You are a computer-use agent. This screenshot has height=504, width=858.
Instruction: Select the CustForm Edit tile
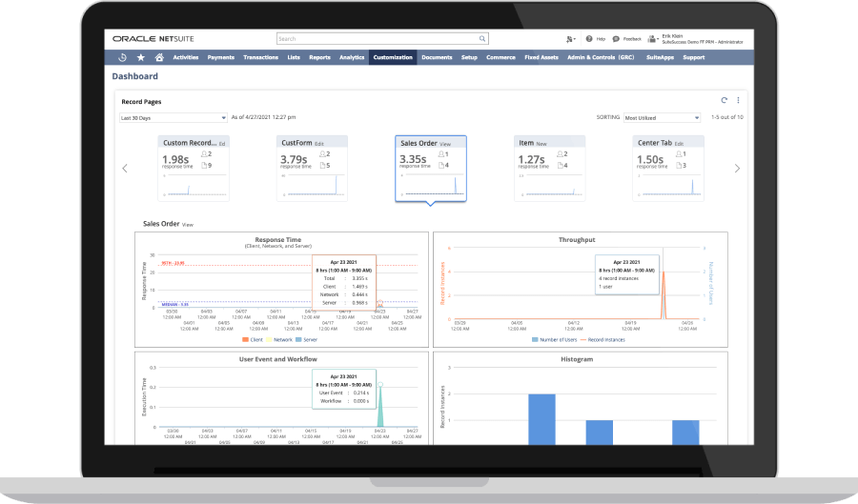point(313,168)
